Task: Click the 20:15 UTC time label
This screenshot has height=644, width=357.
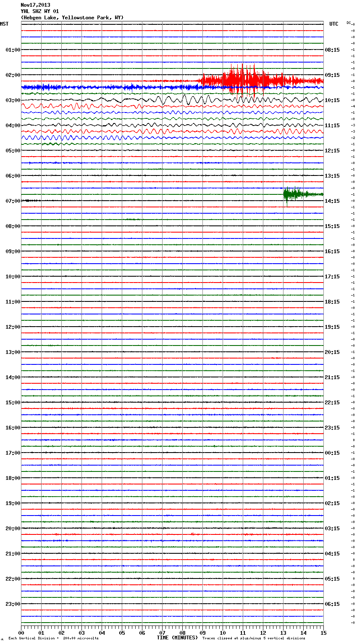Action: [x=332, y=352]
